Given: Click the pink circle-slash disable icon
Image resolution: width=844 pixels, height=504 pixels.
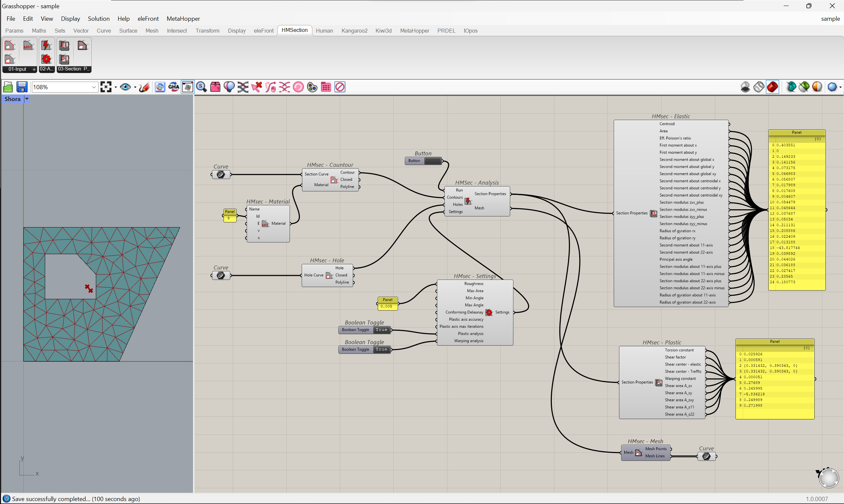Looking at the screenshot, I should click(x=340, y=87).
